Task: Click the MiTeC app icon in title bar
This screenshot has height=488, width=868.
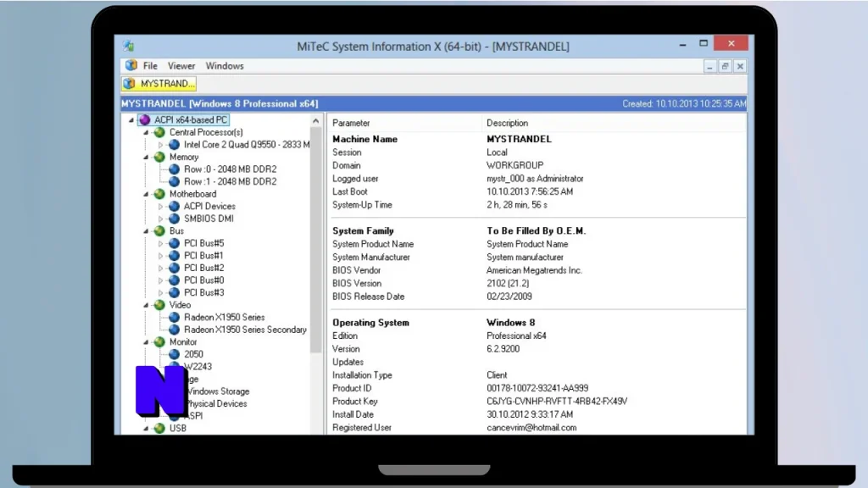Action: pos(129,46)
